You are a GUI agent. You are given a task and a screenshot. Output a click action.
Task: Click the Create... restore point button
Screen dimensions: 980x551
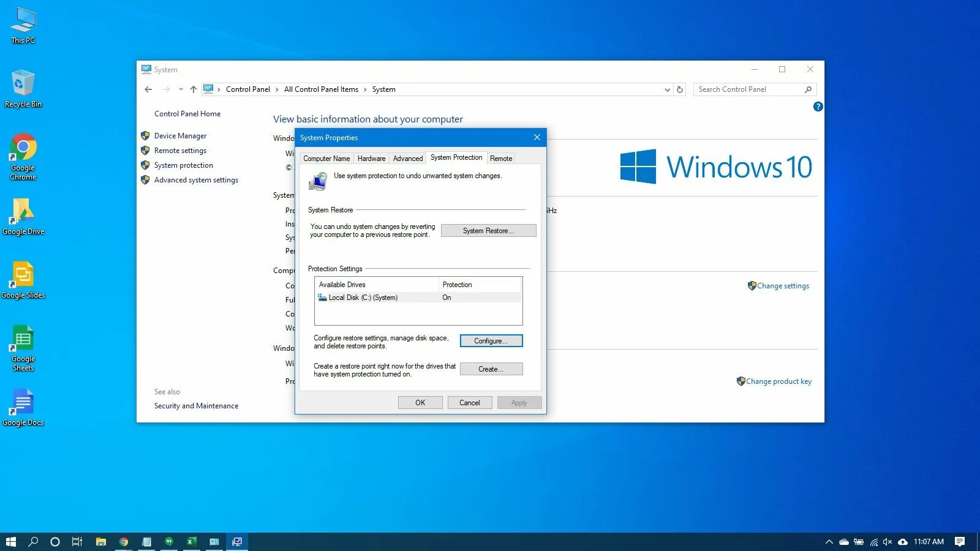(x=491, y=369)
